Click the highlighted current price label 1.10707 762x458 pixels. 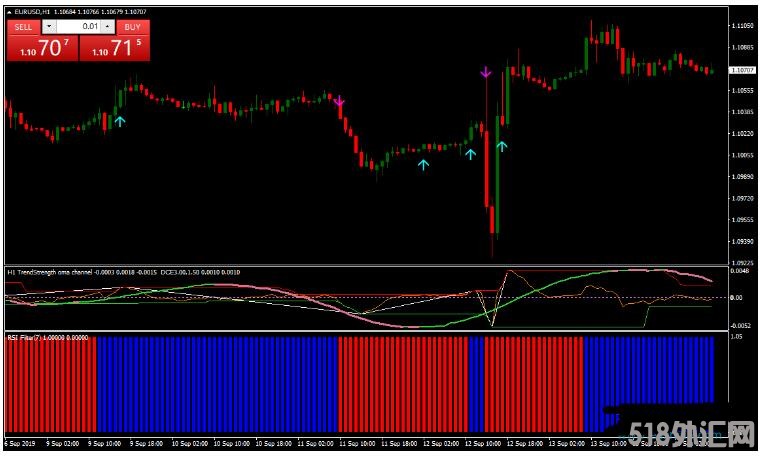(743, 70)
